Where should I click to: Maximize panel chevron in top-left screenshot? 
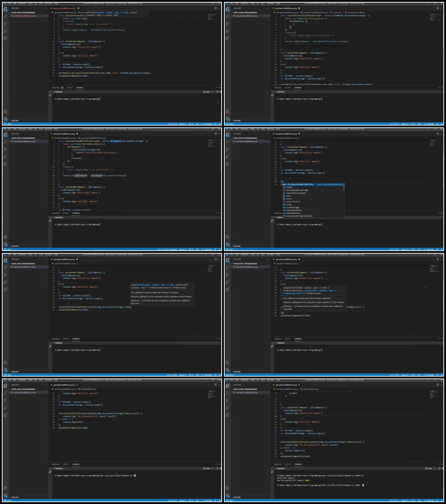click(x=216, y=88)
